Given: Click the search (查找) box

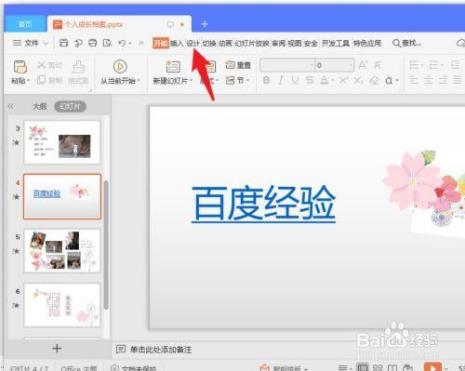Looking at the screenshot, I should pos(407,43).
